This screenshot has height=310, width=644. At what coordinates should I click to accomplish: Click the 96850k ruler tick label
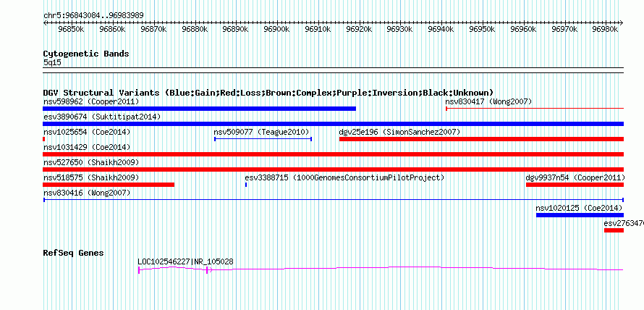point(72,30)
